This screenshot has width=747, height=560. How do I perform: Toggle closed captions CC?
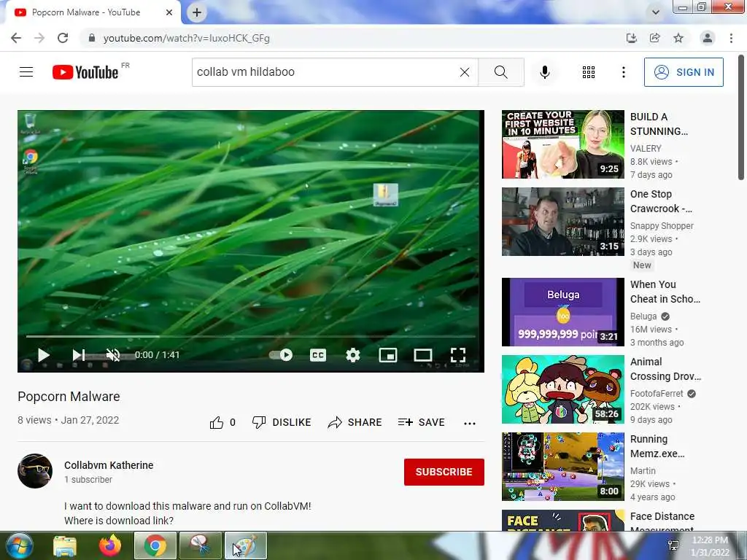[x=318, y=355]
